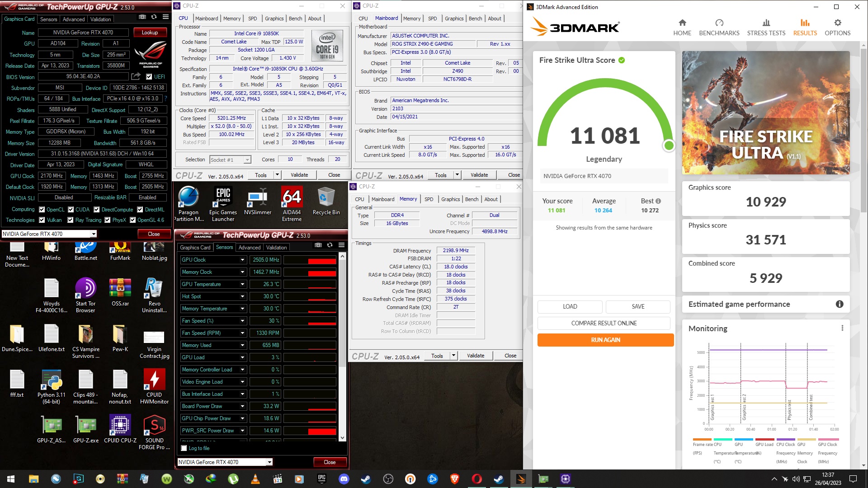Click the refresh icon in top GPU-Z window

(154, 17)
